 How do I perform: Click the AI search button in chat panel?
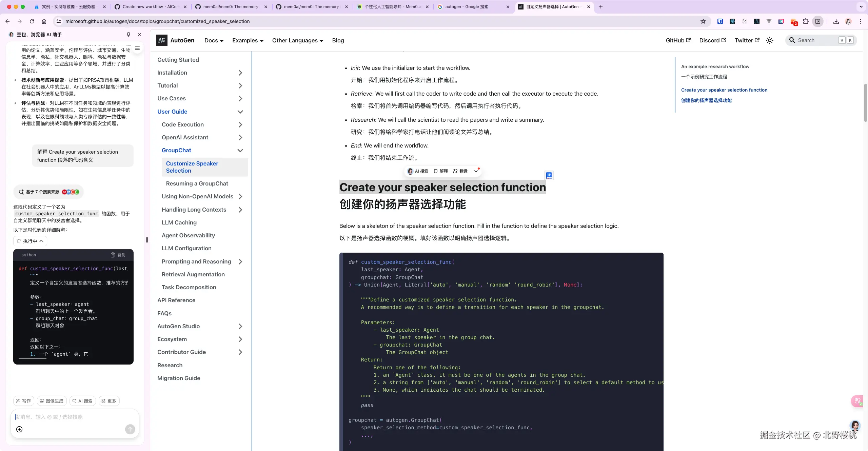pos(82,401)
